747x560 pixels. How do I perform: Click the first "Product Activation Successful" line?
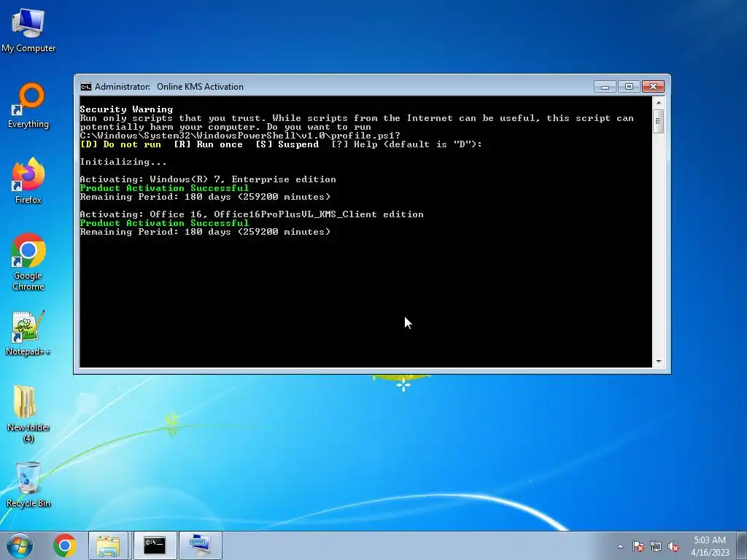pyautogui.click(x=164, y=188)
